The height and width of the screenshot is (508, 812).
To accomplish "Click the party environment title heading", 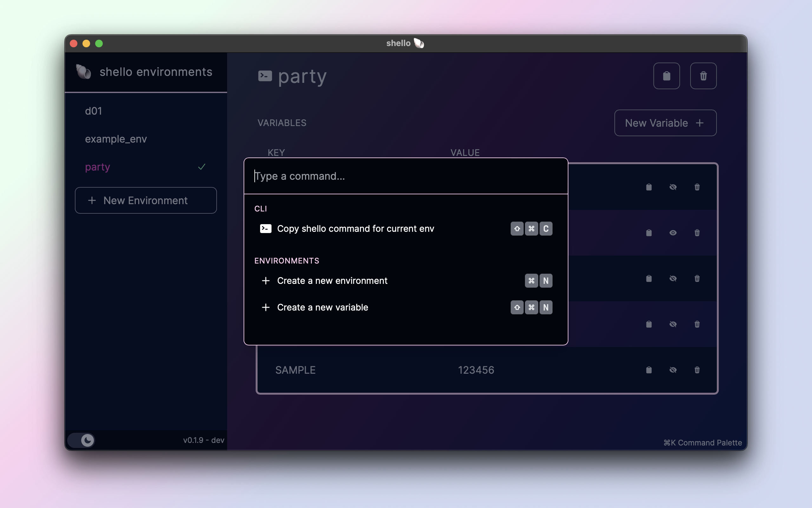I will click(x=302, y=77).
